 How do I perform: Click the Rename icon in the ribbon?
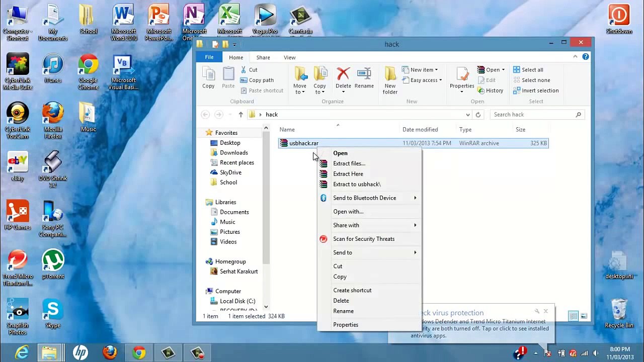(x=364, y=78)
